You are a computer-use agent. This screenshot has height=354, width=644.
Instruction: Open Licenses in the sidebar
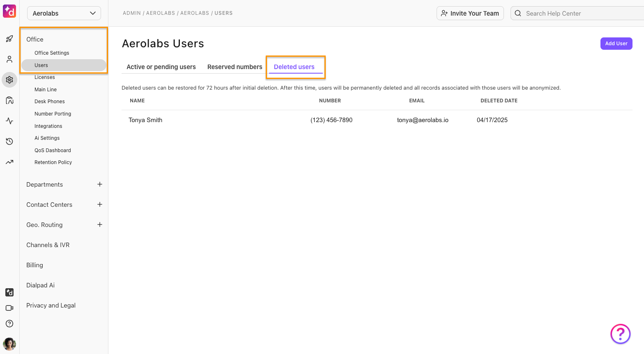point(45,77)
